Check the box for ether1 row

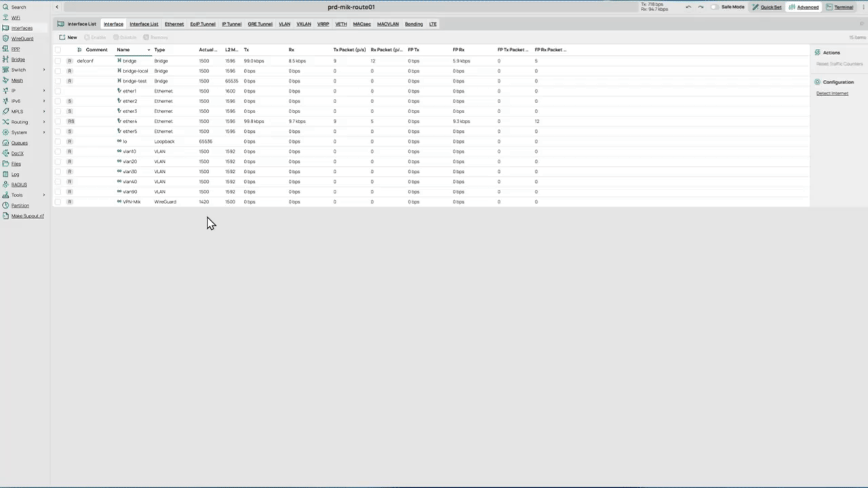[x=58, y=91]
